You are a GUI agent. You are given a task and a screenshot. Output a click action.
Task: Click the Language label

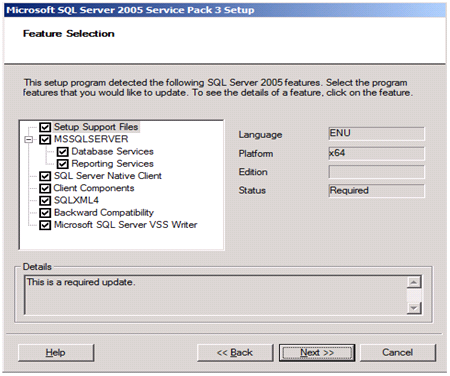(x=260, y=135)
